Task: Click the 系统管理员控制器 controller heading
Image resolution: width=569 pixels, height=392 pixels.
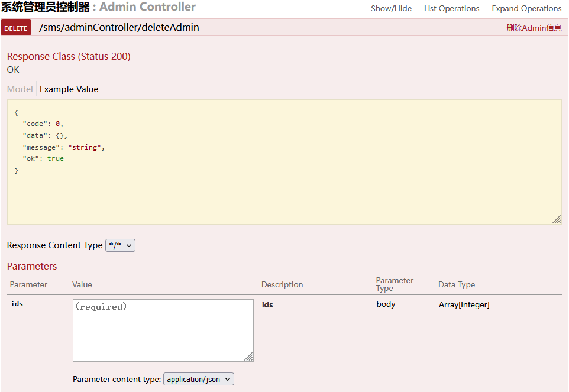Action: coord(46,7)
